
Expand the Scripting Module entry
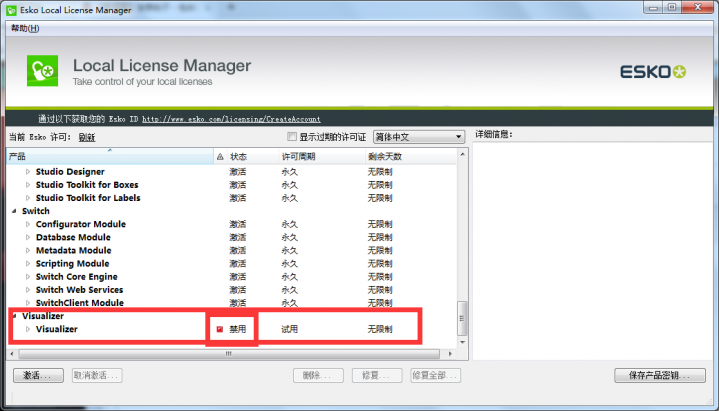point(28,264)
